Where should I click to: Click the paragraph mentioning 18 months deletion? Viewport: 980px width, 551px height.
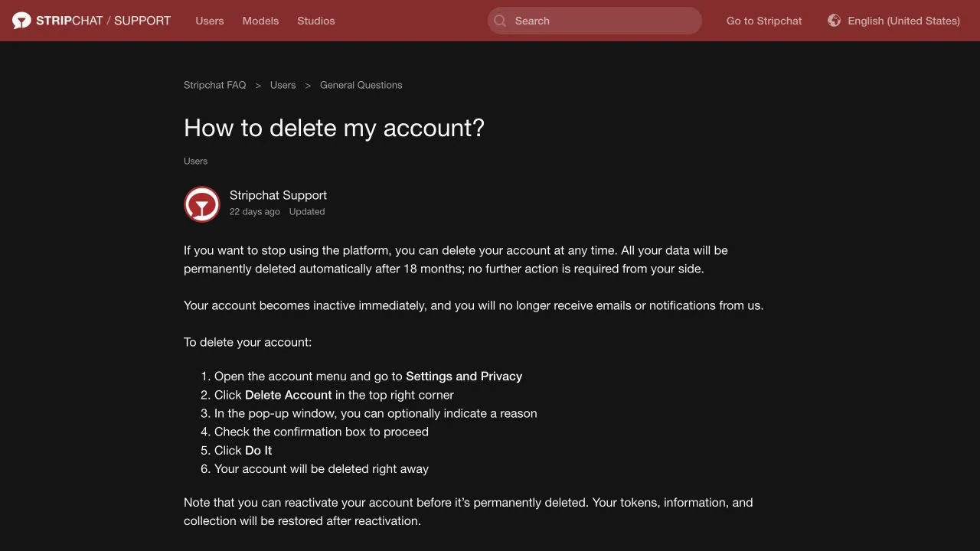pyautogui.click(x=456, y=259)
